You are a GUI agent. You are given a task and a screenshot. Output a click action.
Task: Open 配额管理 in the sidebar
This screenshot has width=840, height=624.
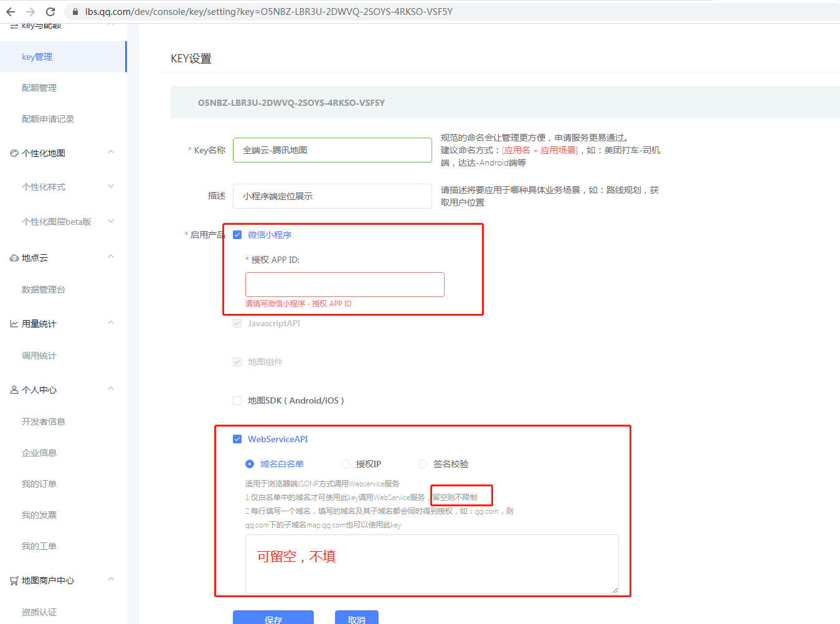39,88
